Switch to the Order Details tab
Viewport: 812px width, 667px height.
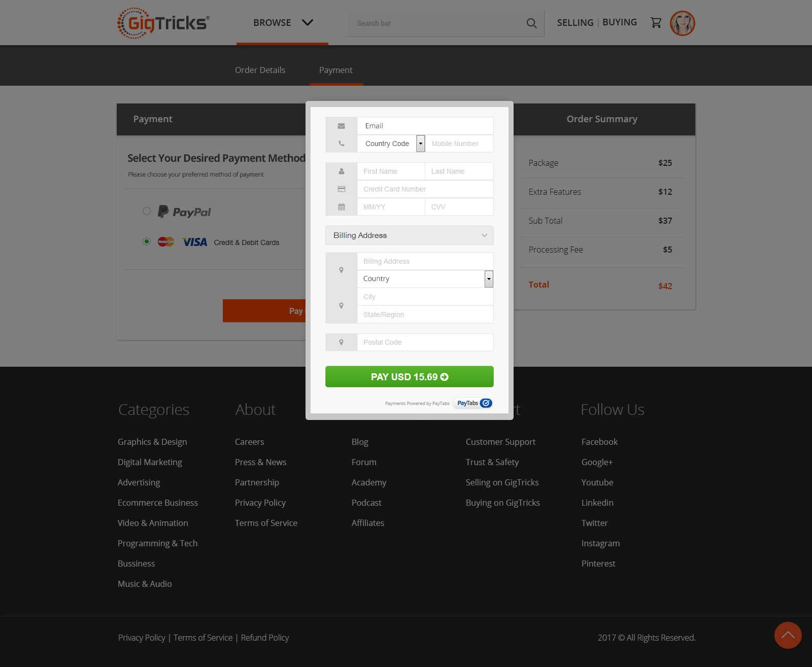[260, 70]
